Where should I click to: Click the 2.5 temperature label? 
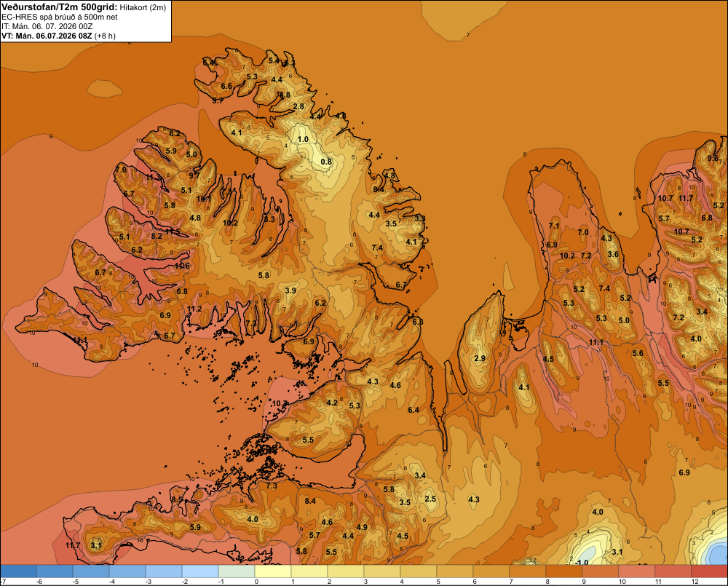(x=430, y=499)
